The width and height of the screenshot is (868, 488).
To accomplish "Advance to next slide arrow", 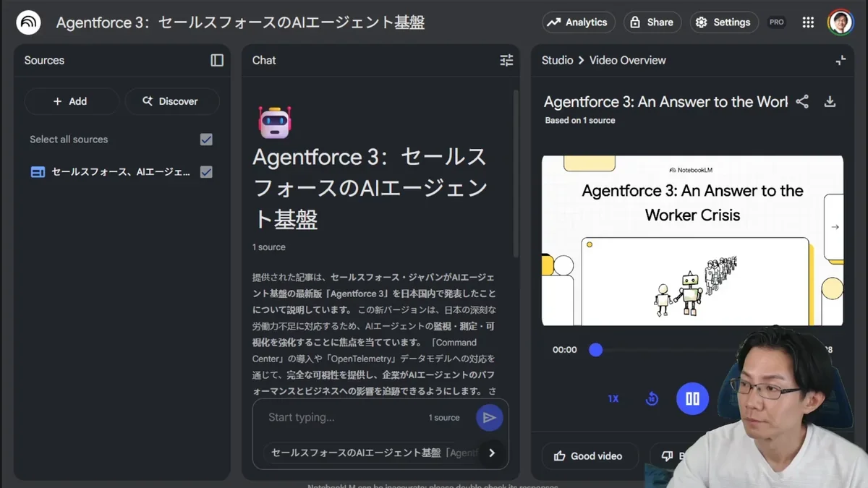I will coord(835,227).
